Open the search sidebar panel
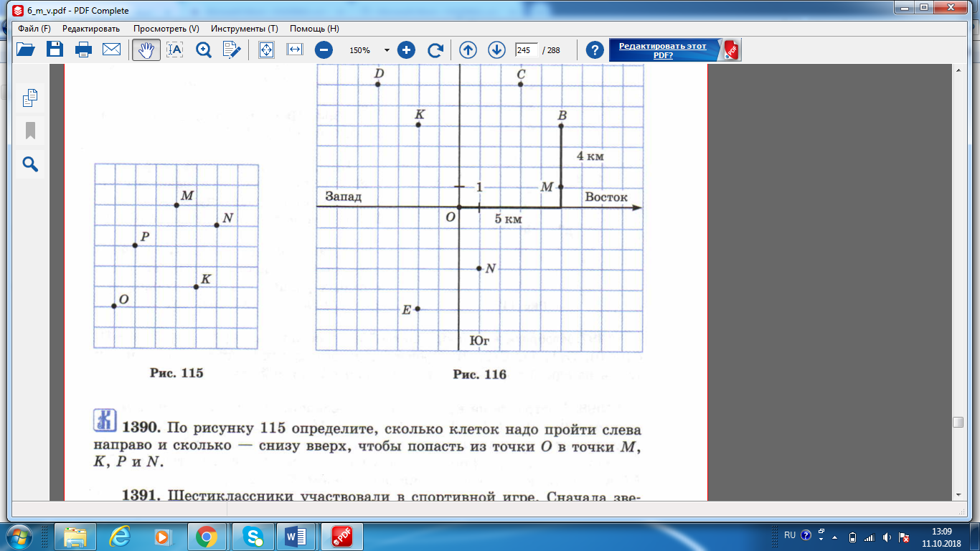Image resolution: width=980 pixels, height=551 pixels. (x=30, y=164)
